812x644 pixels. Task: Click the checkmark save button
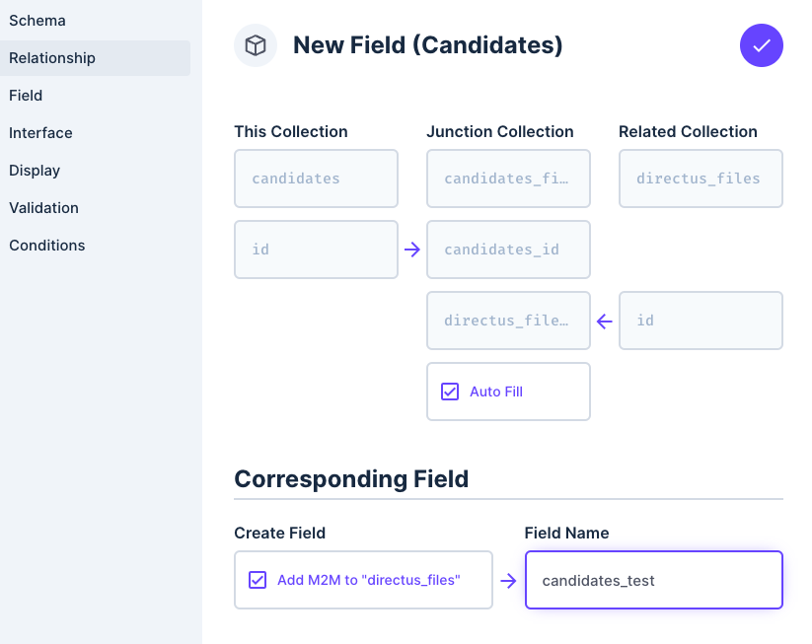tap(761, 45)
